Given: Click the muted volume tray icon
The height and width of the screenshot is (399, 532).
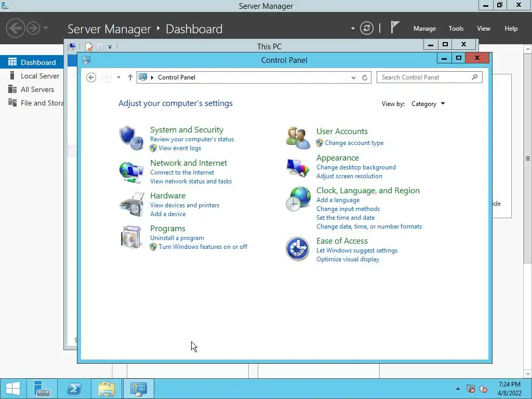Looking at the screenshot, I should [x=483, y=389].
